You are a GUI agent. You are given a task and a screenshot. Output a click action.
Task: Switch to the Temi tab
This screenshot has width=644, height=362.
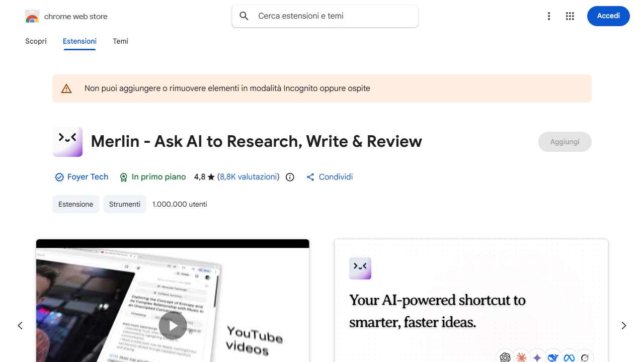[120, 41]
